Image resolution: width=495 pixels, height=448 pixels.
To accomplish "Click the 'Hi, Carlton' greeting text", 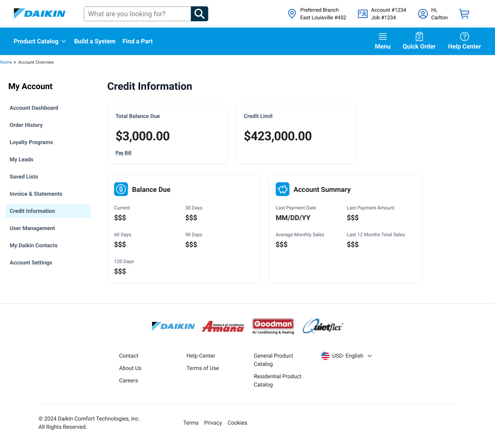I will pyautogui.click(x=439, y=14).
